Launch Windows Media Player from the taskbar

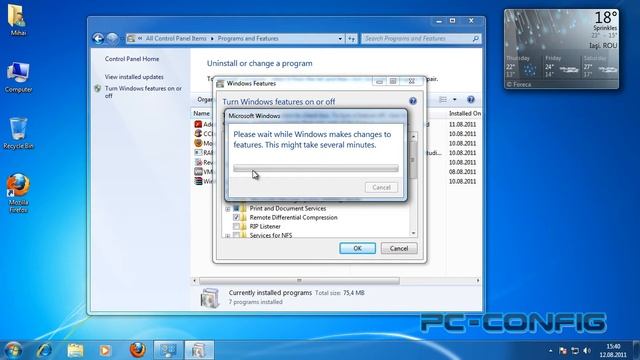click(x=105, y=350)
